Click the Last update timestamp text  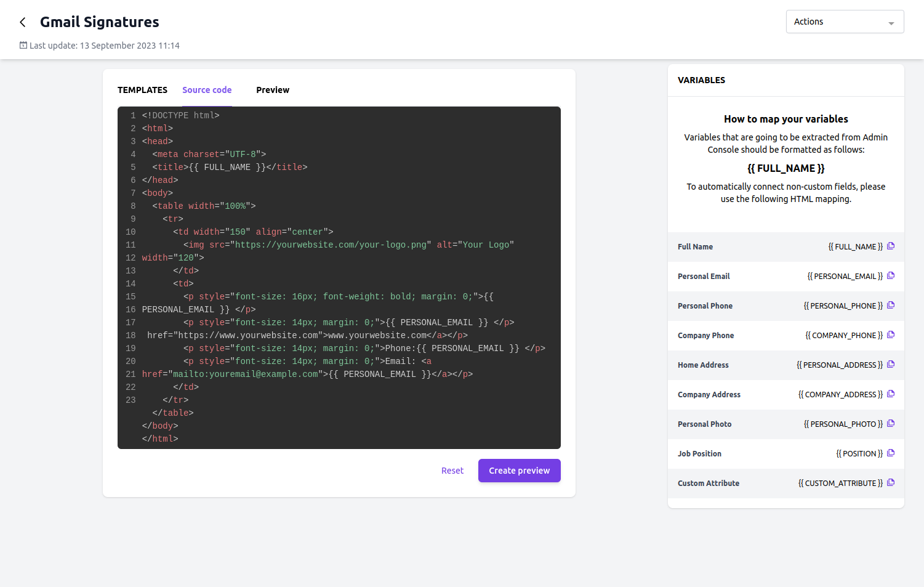[105, 46]
